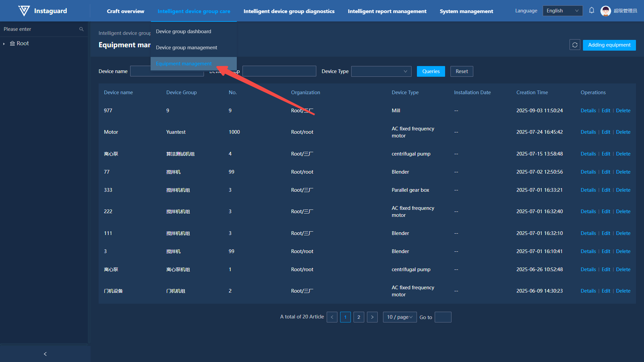Open the 10 / page selector
The image size is (644, 362).
[x=399, y=317]
